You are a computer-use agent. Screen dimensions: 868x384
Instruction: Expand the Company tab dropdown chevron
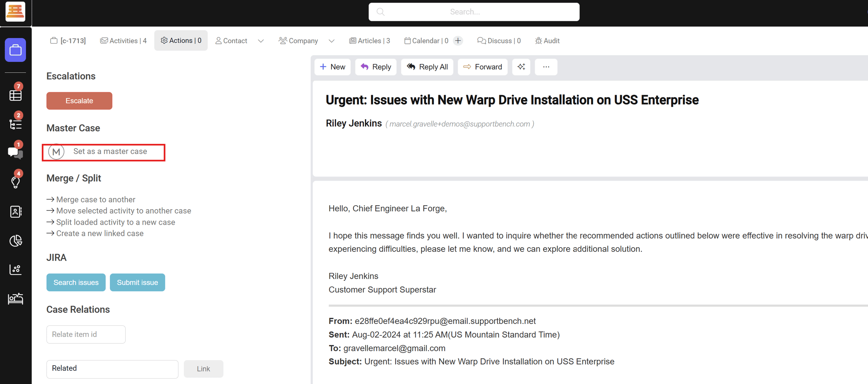[x=331, y=41]
